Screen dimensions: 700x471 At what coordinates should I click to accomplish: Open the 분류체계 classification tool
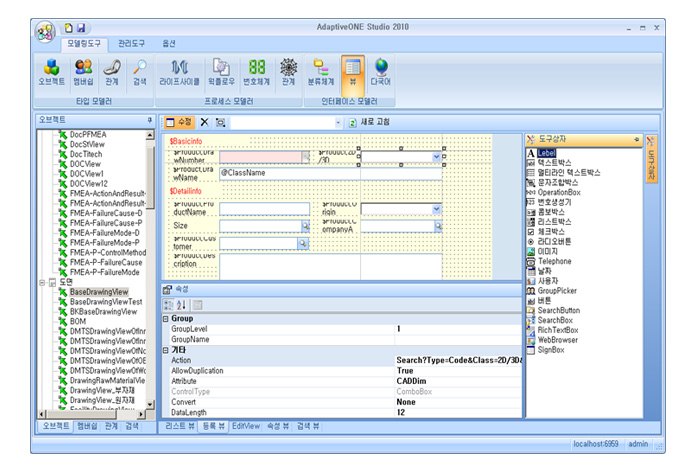[x=321, y=72]
